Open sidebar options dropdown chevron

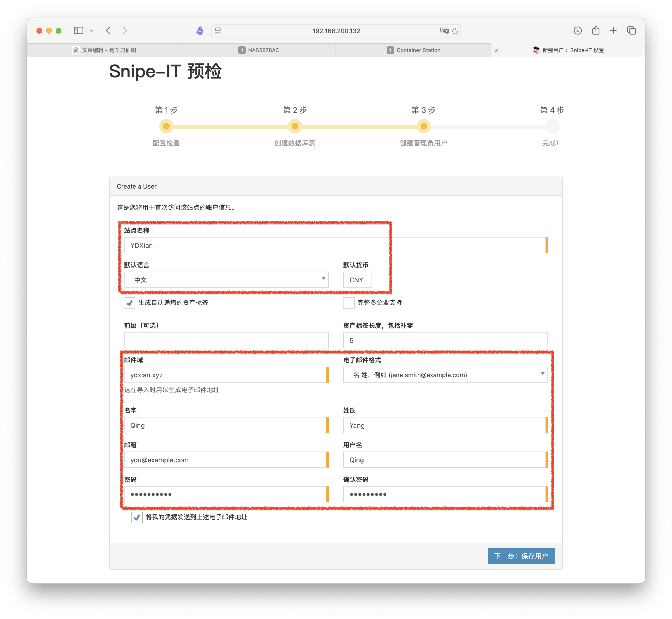[91, 31]
